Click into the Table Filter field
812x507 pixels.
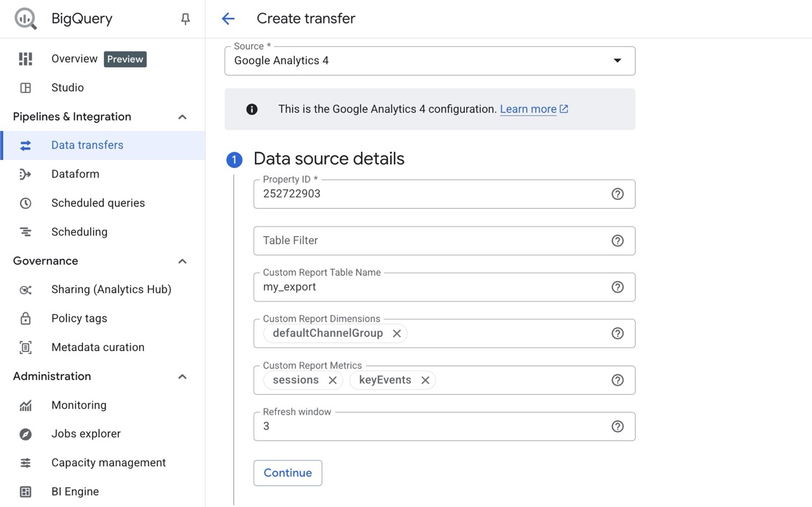click(431, 240)
